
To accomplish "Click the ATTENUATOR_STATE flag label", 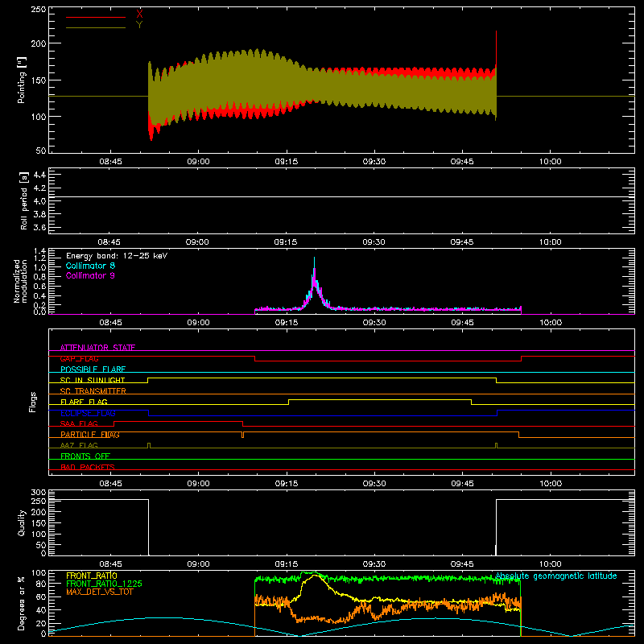I will point(97,348).
